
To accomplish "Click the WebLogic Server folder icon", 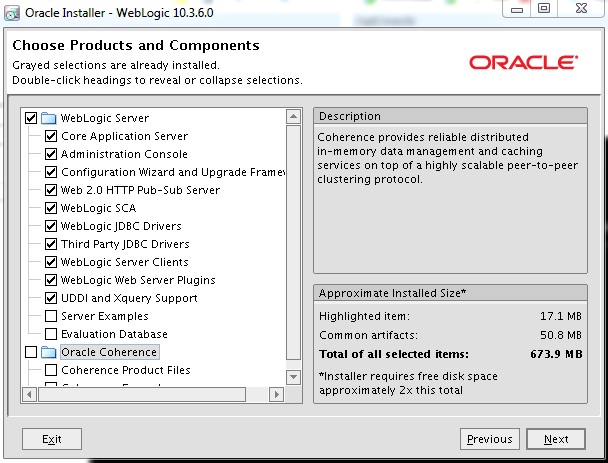I will tap(48, 118).
